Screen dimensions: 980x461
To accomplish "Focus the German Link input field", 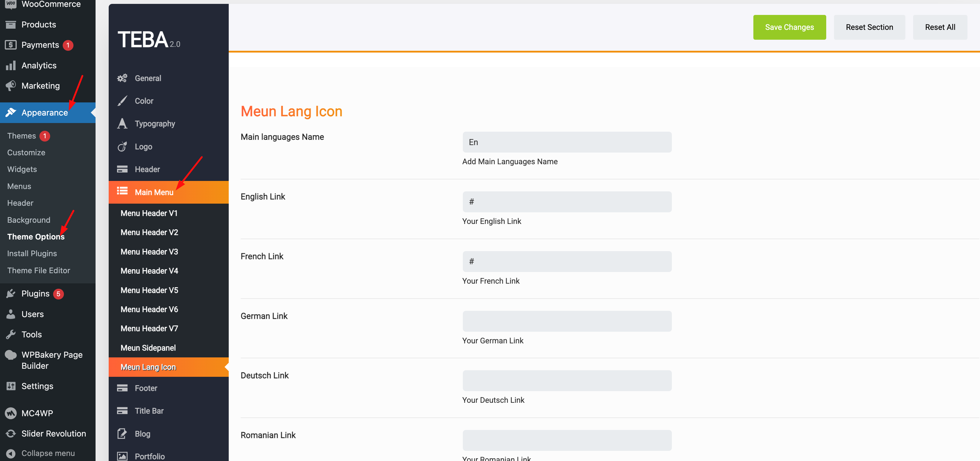I will click(567, 321).
